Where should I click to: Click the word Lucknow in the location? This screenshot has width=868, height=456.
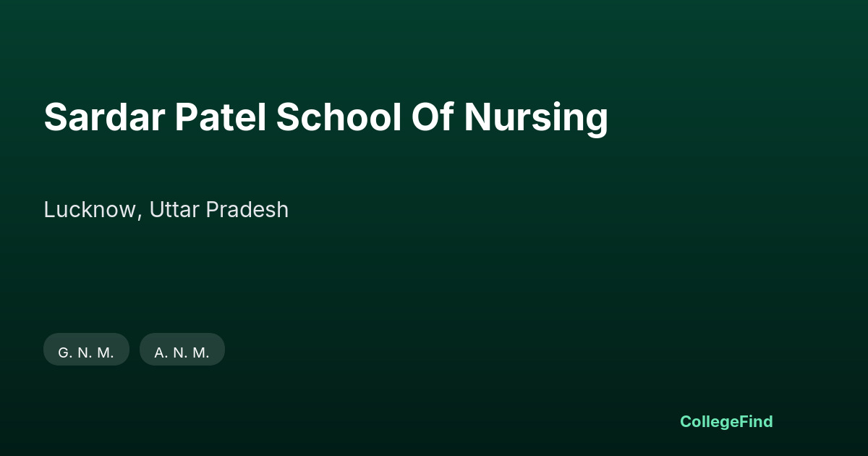93,210
